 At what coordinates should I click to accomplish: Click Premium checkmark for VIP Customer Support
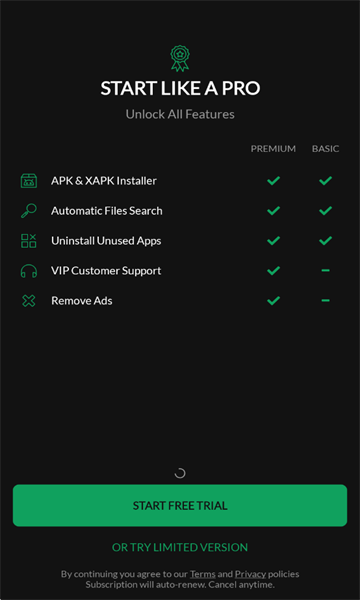(x=273, y=271)
